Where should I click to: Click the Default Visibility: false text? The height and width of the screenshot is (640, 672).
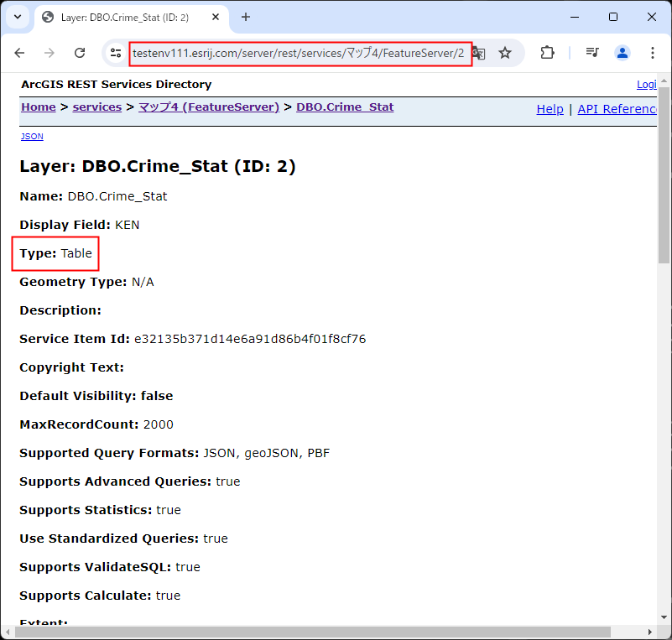pos(96,396)
